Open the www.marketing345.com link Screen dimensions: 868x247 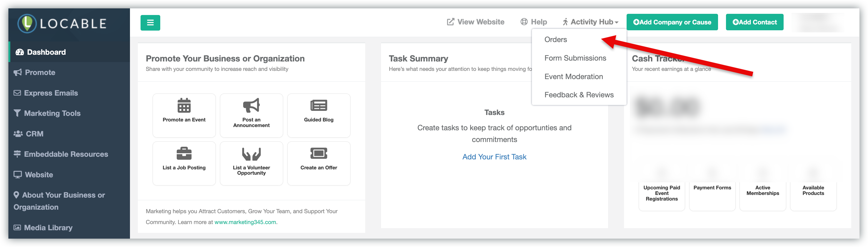pyautogui.click(x=245, y=222)
